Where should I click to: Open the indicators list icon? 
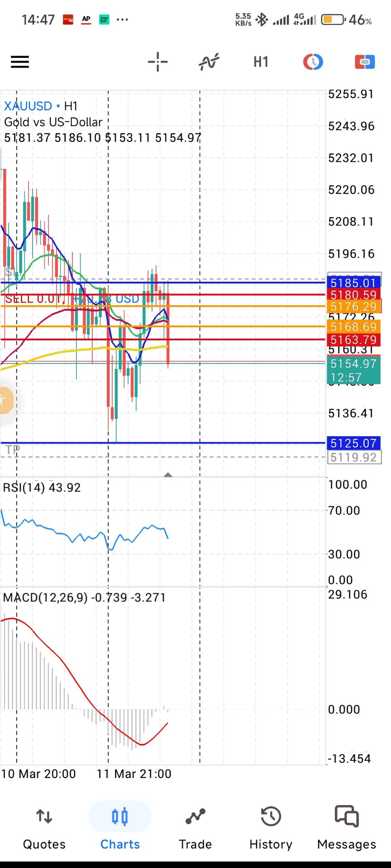[209, 62]
